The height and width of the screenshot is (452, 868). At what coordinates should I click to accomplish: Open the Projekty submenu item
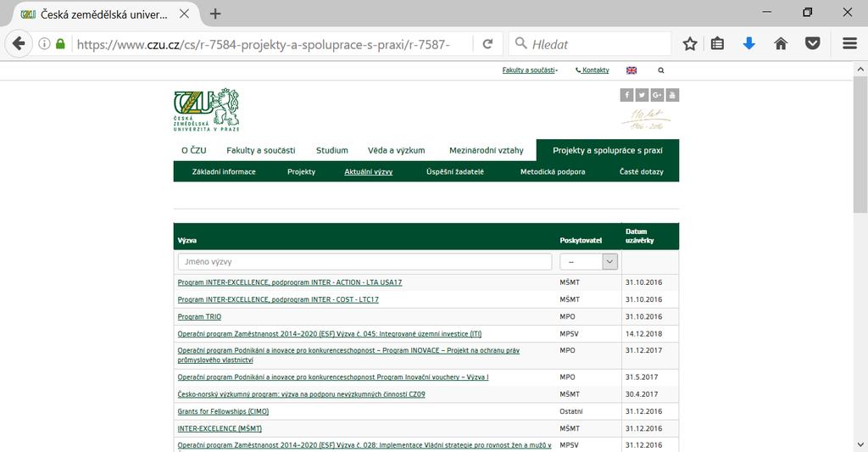301,171
